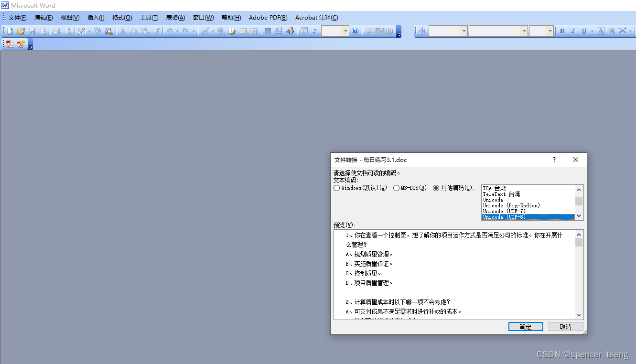The image size is (636, 364).
Task: Click the Insert Table icon
Action: pyautogui.click(x=243, y=31)
